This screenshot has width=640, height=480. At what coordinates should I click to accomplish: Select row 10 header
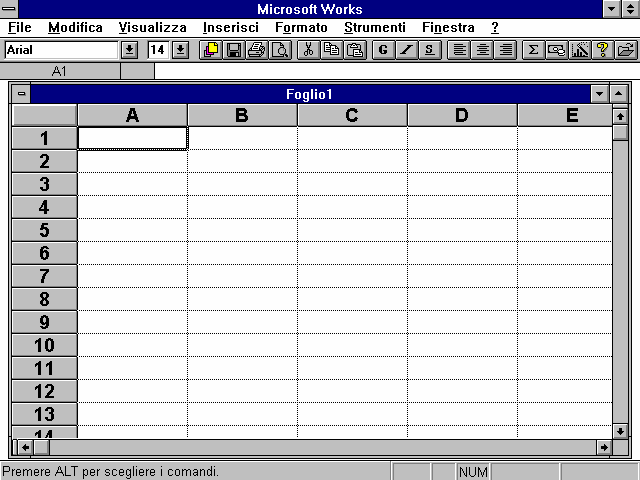pos(44,345)
